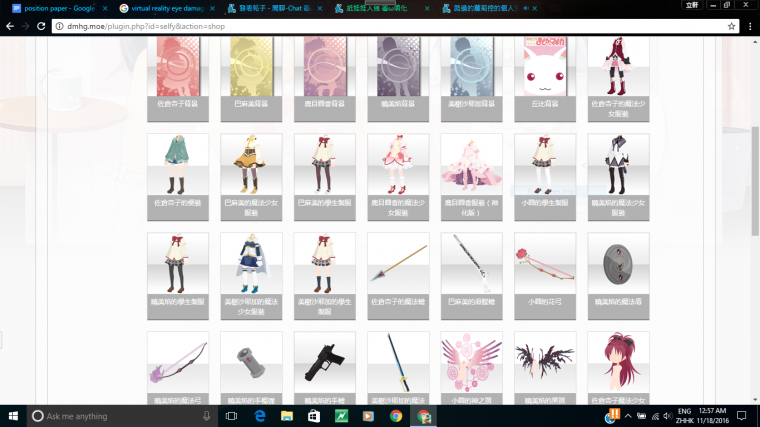Open the orange media player taskbar icon
This screenshot has height=427, width=760.
click(x=368, y=416)
